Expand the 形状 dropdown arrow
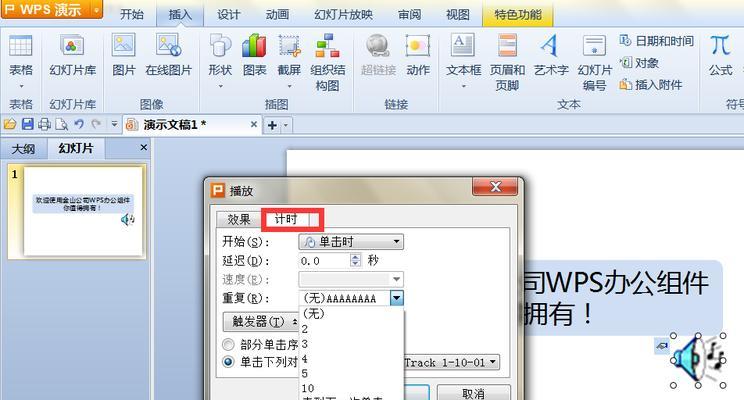The height and width of the screenshot is (400, 744). pos(220,86)
